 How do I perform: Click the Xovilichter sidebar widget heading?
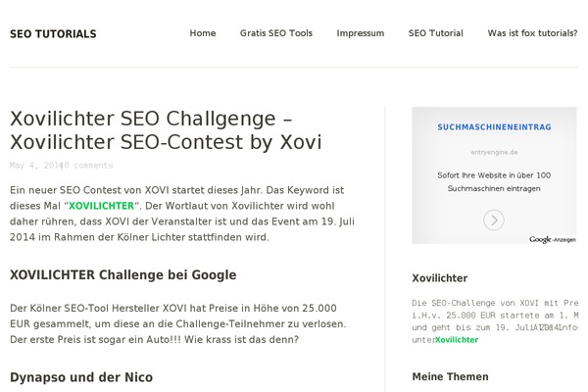point(439,278)
